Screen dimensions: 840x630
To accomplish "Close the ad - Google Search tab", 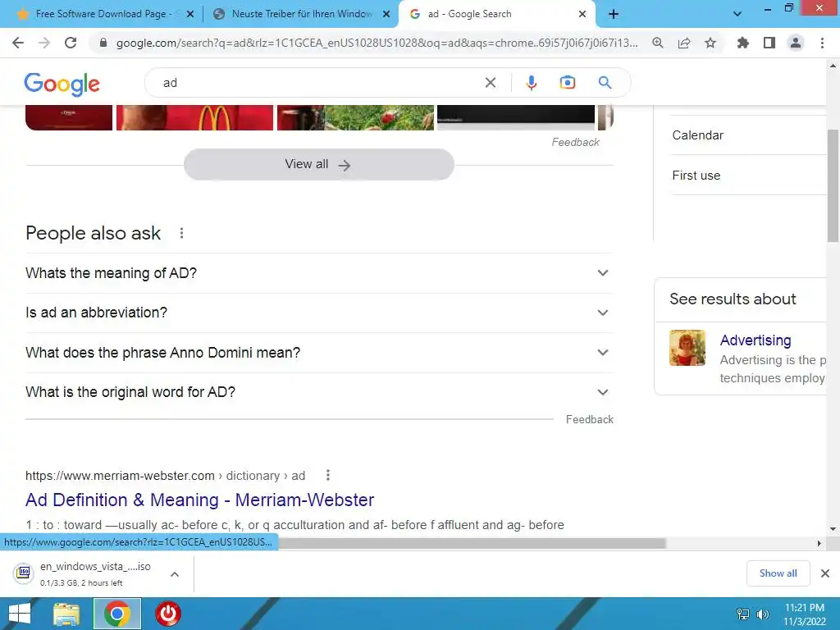I will click(582, 14).
